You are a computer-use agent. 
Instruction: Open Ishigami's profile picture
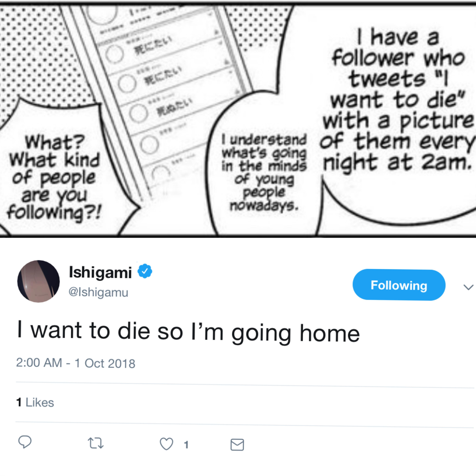point(38,281)
